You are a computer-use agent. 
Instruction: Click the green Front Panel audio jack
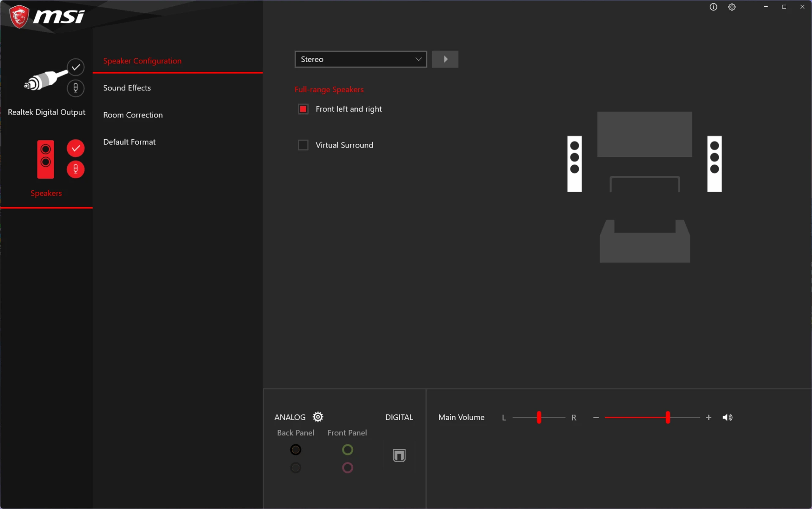click(348, 450)
